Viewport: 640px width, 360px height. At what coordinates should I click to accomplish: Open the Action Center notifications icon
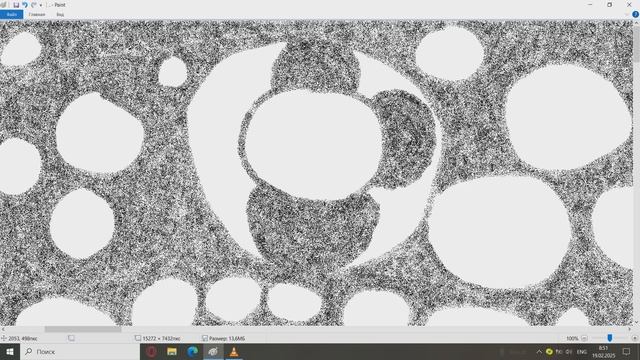tap(627, 351)
